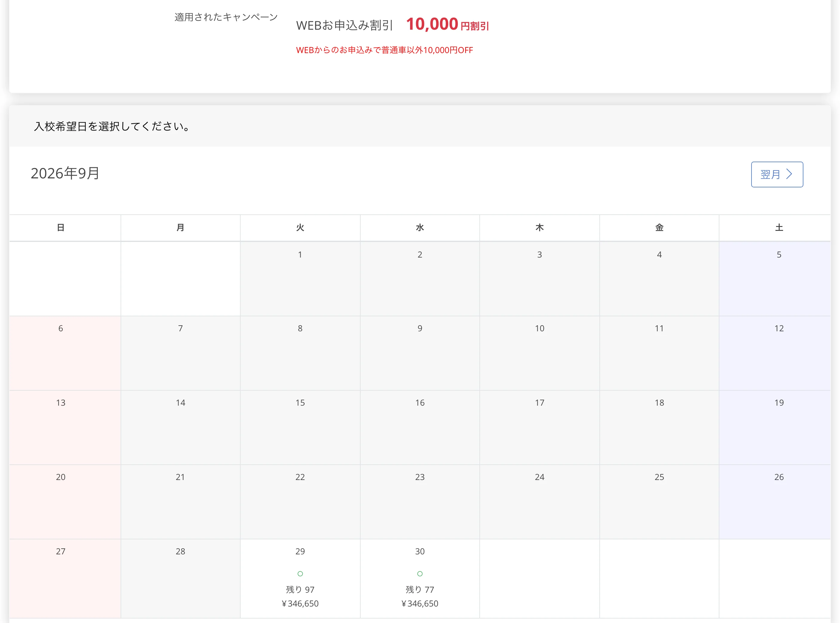Screen dimensions: 840x623
Task: Go to next month with 翌月 button
Action: point(777,174)
